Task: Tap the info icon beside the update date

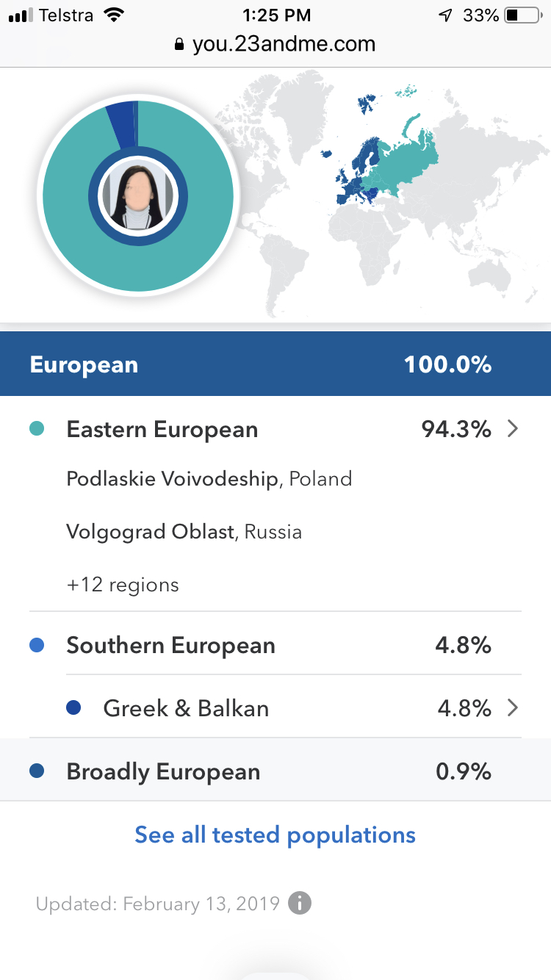Action: pos(300,903)
